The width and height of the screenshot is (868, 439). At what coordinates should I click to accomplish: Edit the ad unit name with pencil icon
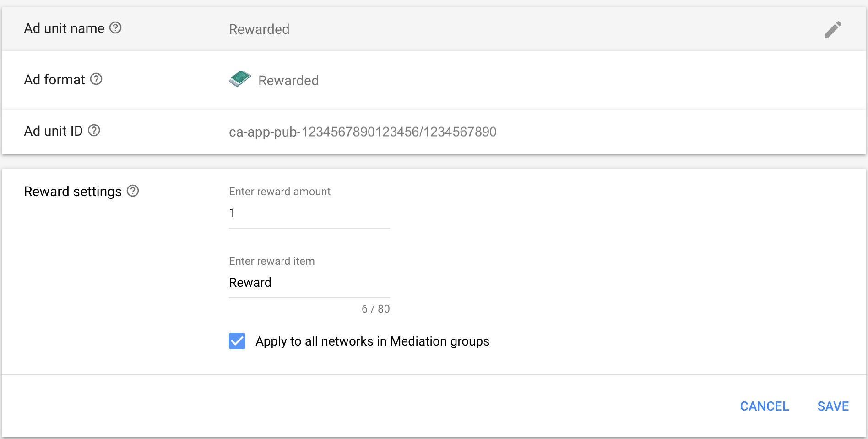pos(833,29)
